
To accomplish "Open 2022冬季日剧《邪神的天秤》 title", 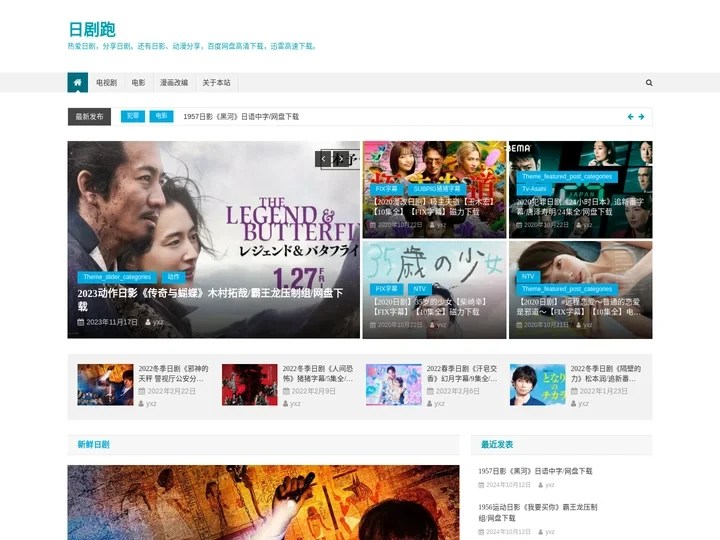I will click(x=173, y=374).
